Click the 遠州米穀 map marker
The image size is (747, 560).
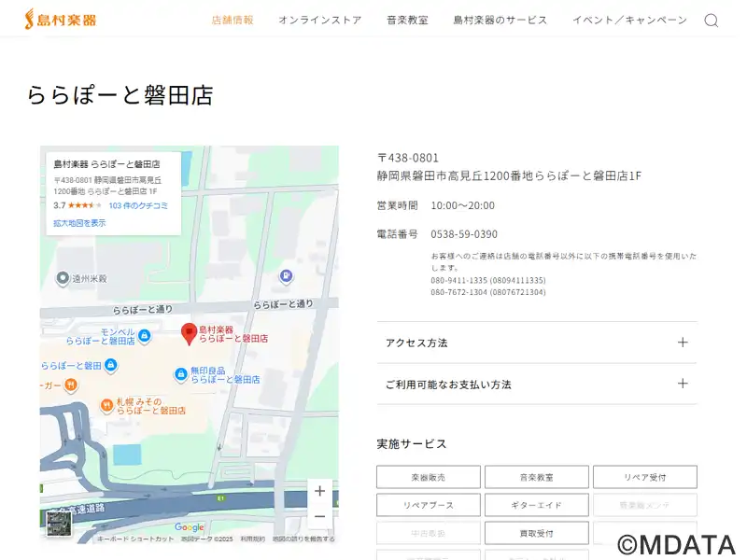pyautogui.click(x=63, y=278)
